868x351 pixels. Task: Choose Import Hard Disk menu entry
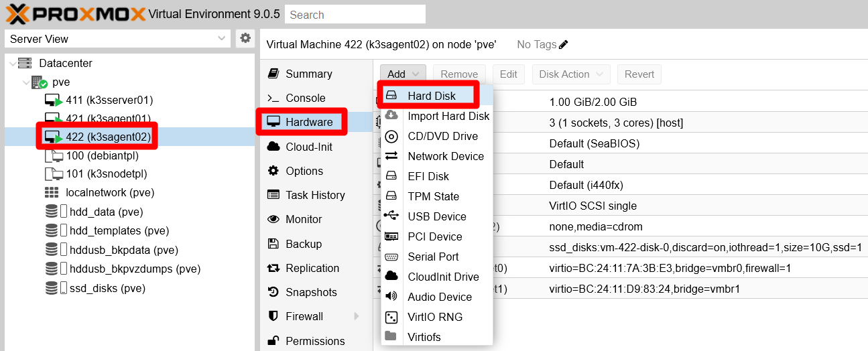pyautogui.click(x=437, y=116)
